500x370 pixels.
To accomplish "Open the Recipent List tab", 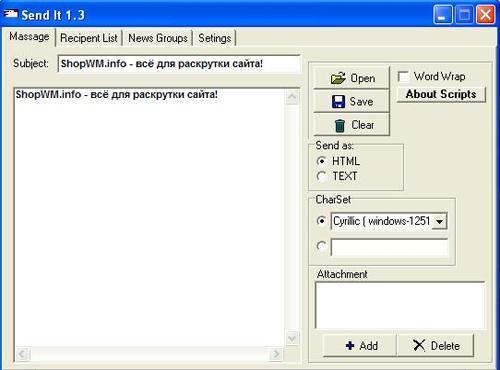I will coord(89,38).
